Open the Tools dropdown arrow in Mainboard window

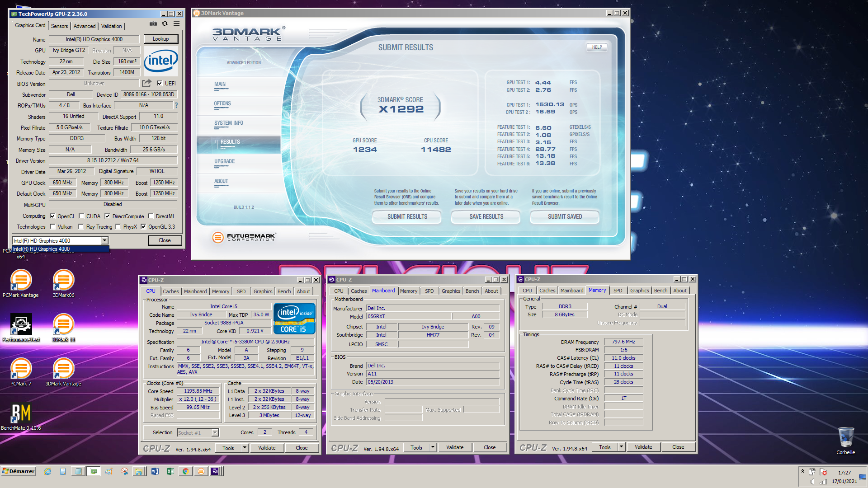(x=433, y=447)
